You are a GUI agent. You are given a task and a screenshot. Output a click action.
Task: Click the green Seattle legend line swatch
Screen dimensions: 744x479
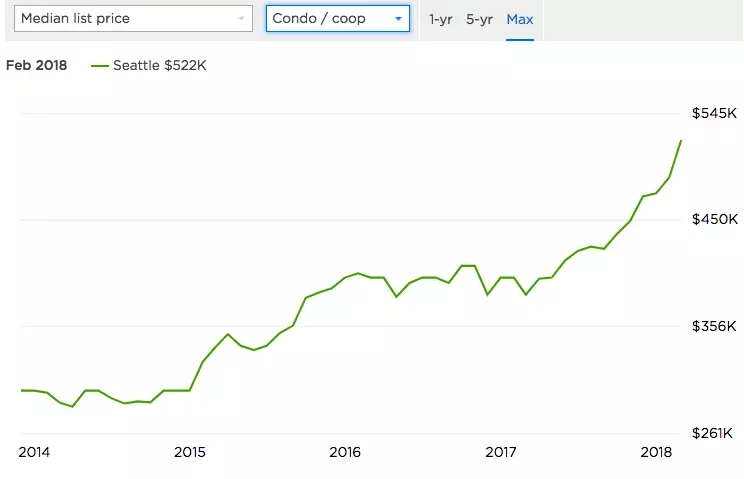coord(99,66)
